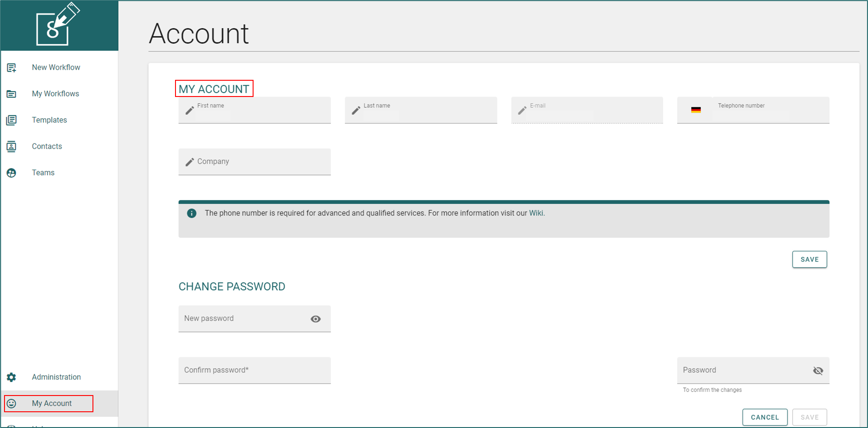Click the My Workflows folder icon
868x428 pixels.
tap(11, 94)
